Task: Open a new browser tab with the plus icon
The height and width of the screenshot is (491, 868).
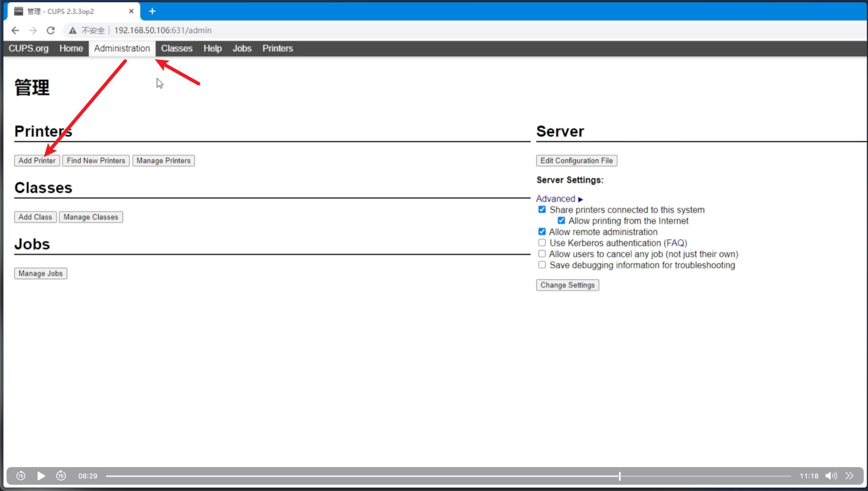Action: coord(152,11)
